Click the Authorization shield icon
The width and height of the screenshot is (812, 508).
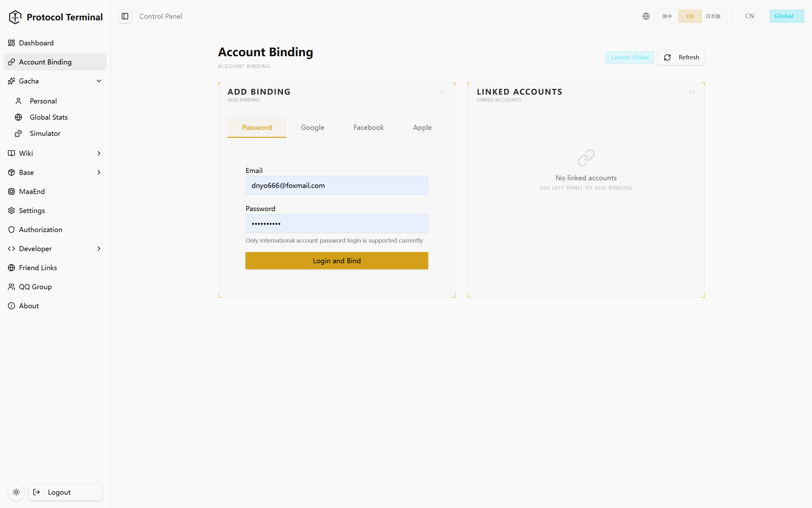11,230
